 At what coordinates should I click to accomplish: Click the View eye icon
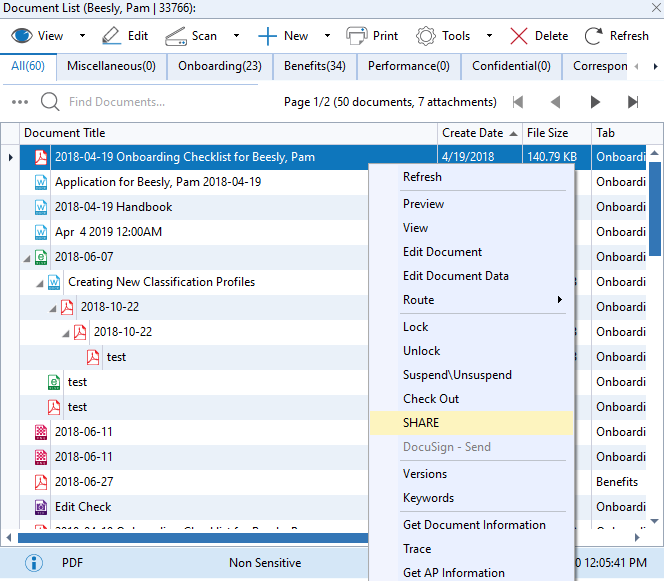22,36
